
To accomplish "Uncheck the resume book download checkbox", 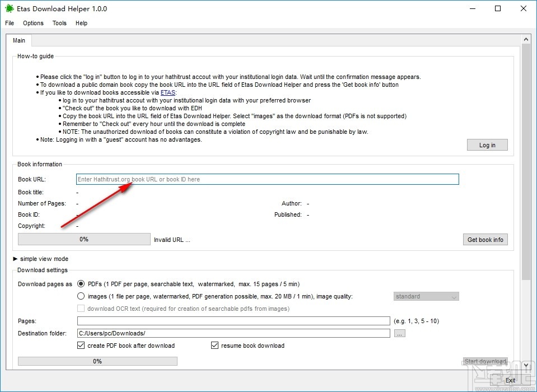I will pyautogui.click(x=215, y=346).
